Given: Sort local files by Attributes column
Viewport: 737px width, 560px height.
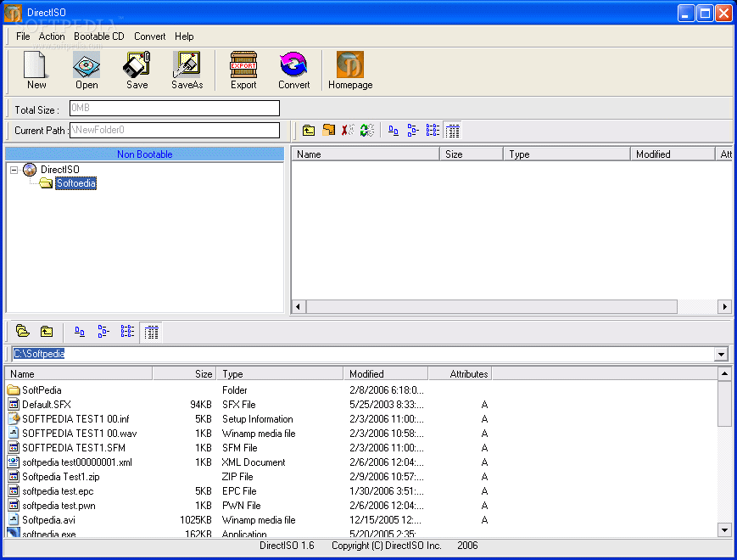Looking at the screenshot, I should pos(461,374).
